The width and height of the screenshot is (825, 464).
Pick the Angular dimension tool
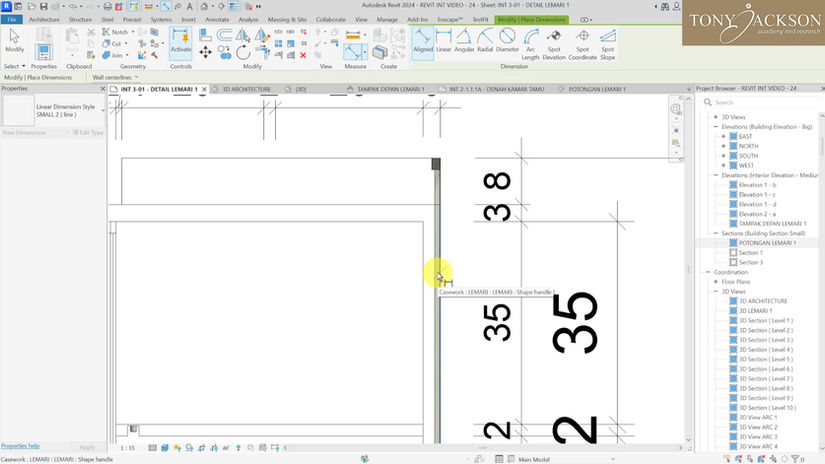pyautogui.click(x=464, y=41)
